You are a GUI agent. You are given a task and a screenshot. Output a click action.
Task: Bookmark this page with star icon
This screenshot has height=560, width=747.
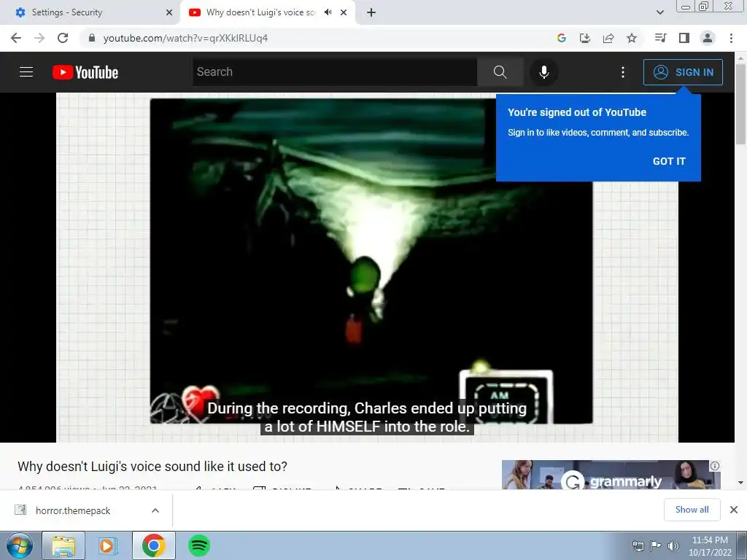tap(632, 38)
